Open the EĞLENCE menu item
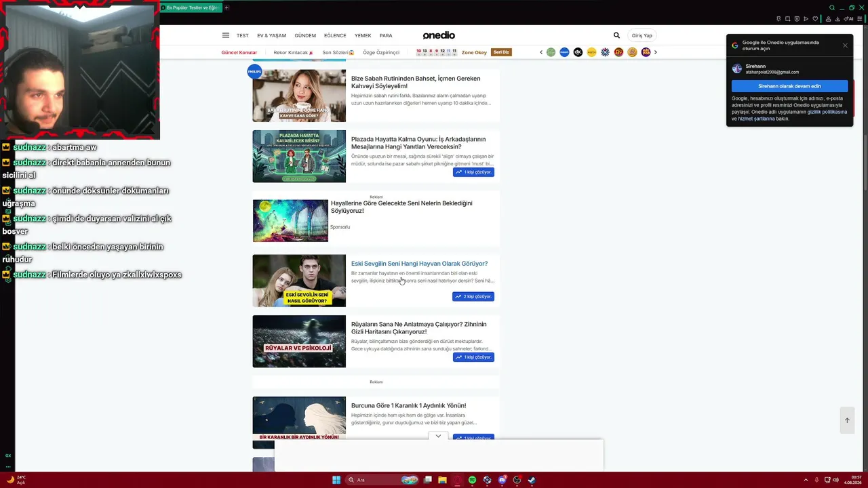868x488 pixels. point(335,35)
